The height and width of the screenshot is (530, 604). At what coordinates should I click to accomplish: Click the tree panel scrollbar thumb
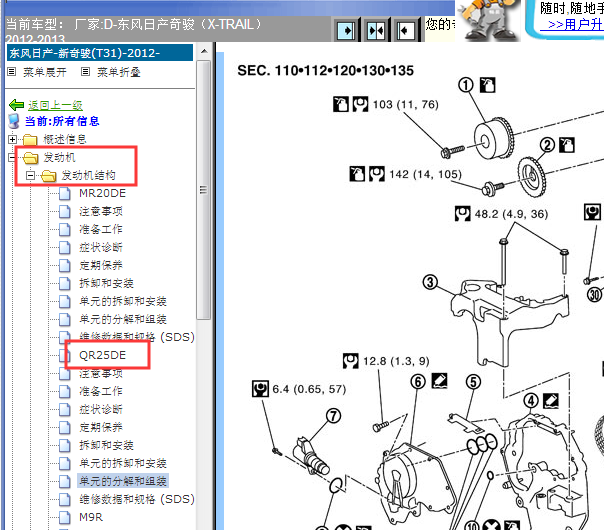[204, 190]
